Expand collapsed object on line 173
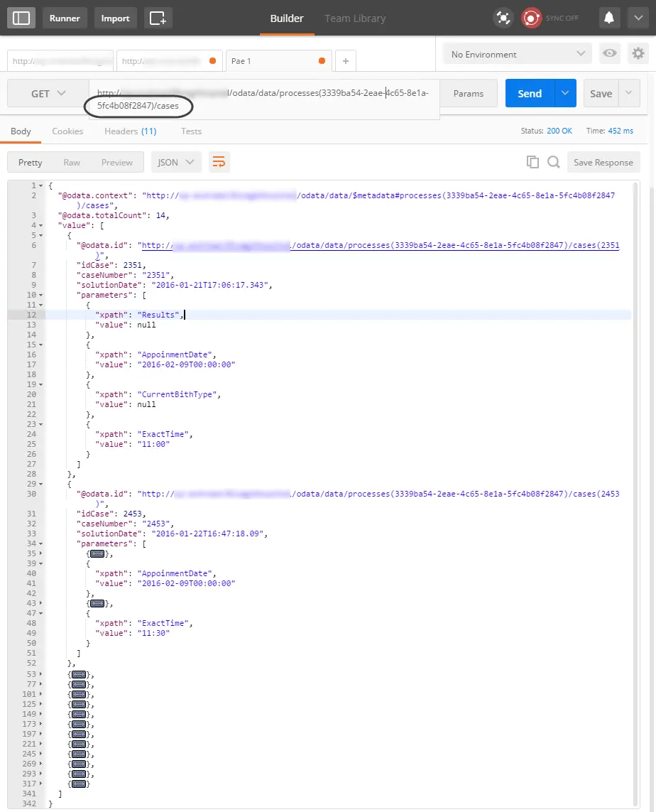Screen dimensions: 656x812 pyautogui.click(x=79, y=724)
